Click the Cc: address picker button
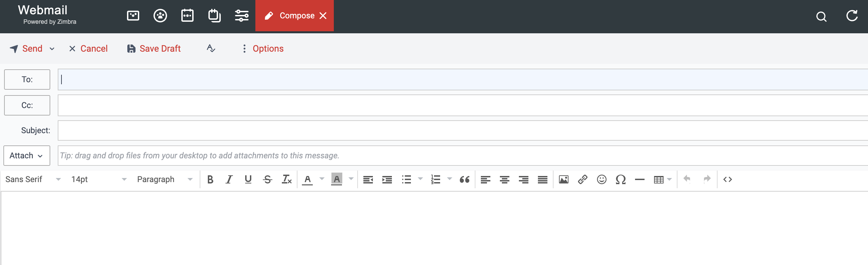 coord(27,105)
